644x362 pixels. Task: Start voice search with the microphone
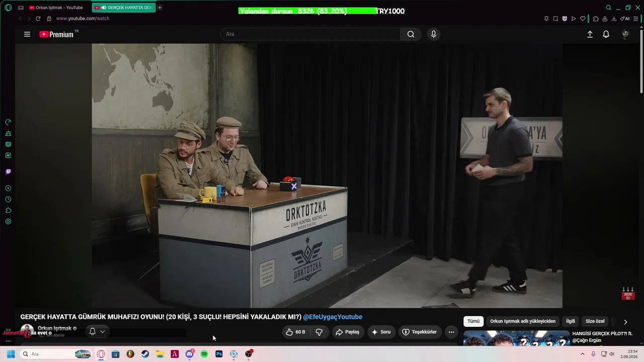tap(434, 34)
